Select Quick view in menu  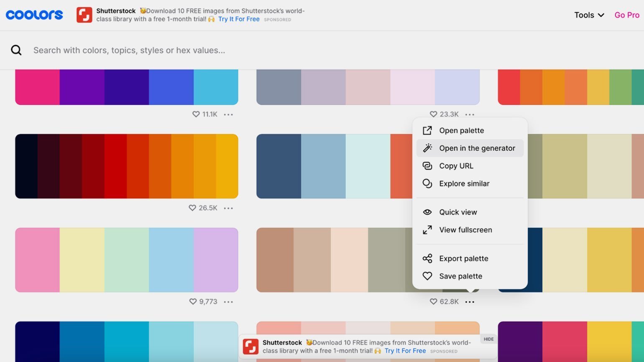coord(470,212)
